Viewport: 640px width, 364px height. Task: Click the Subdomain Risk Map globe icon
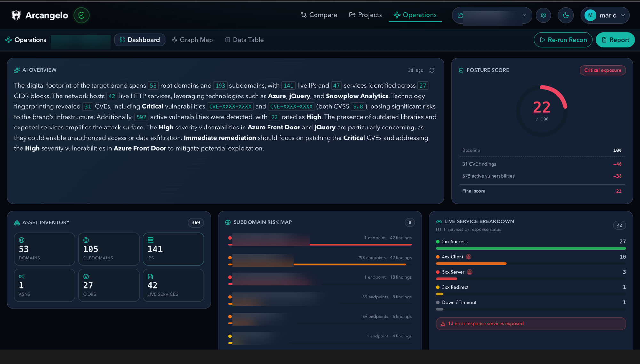(x=228, y=222)
